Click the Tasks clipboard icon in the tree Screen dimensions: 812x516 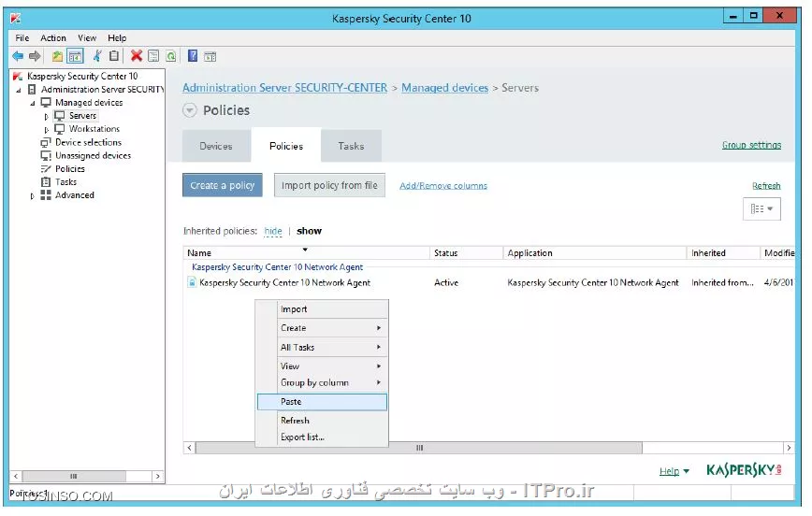(x=46, y=182)
